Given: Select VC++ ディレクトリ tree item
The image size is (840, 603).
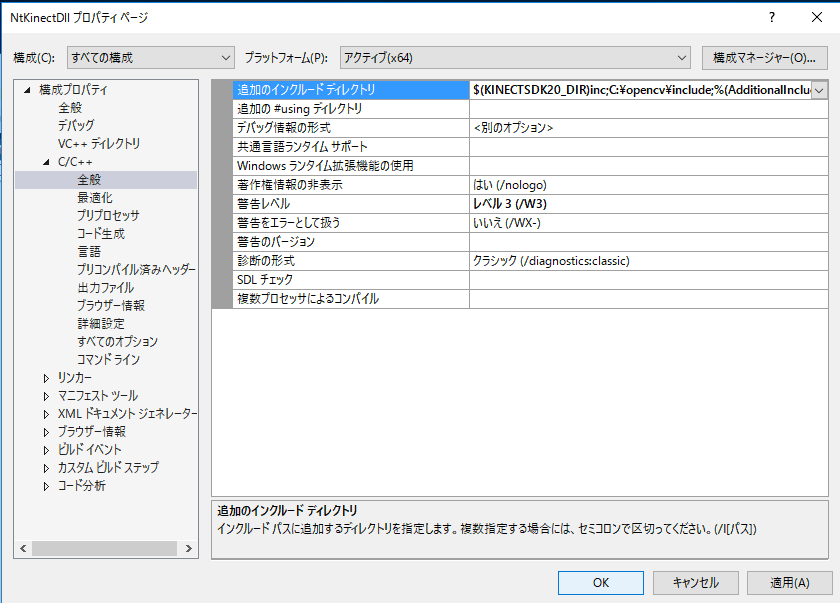Looking at the screenshot, I should click(99, 144).
